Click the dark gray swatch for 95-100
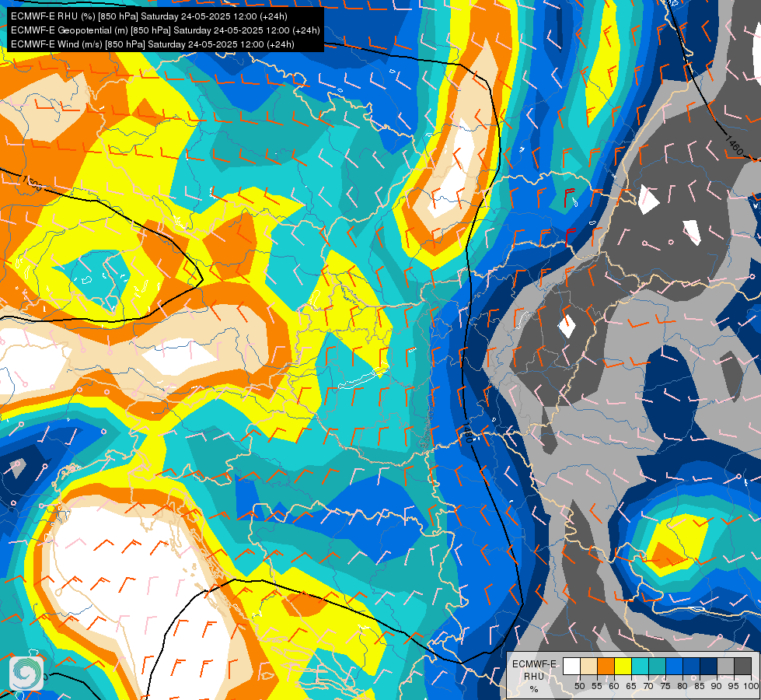 tap(742, 666)
